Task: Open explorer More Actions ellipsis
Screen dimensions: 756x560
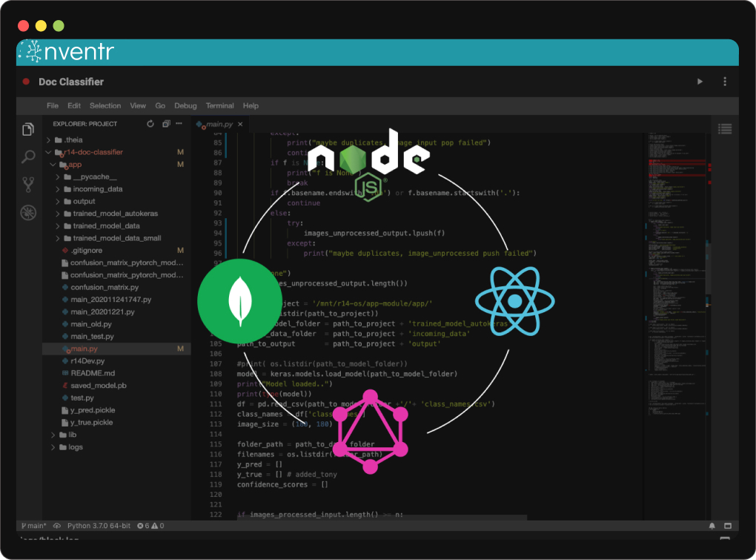Action: (179, 123)
